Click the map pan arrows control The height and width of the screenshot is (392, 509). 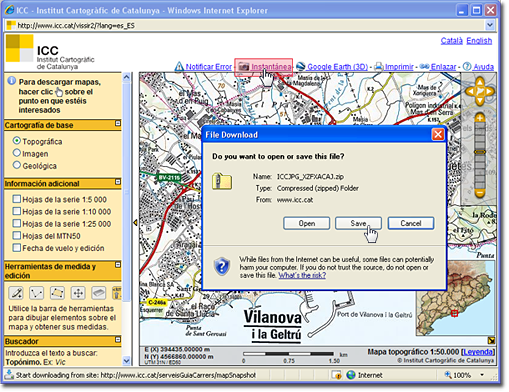click(480, 91)
